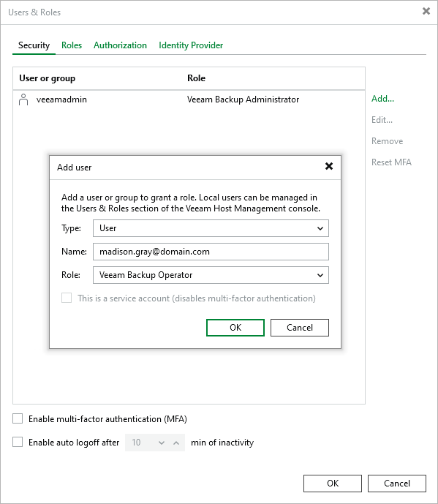Open the Authorization tab
This screenshot has height=504, width=438.
click(x=120, y=45)
